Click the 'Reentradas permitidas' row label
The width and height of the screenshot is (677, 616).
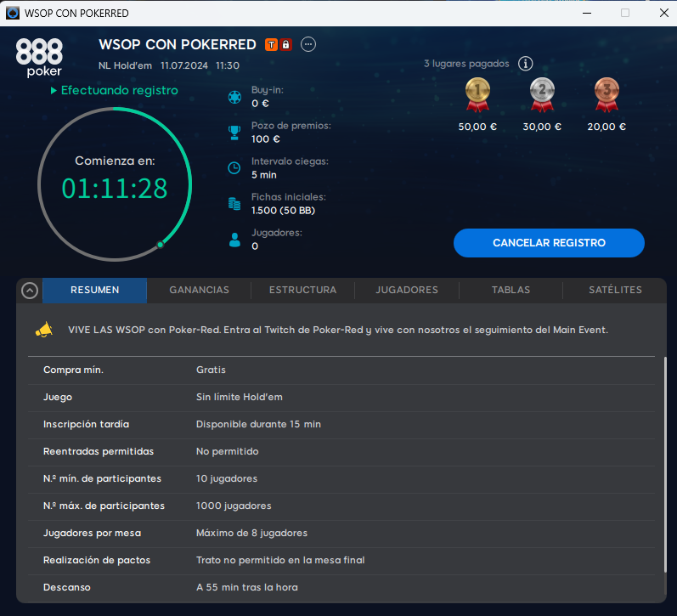click(99, 451)
